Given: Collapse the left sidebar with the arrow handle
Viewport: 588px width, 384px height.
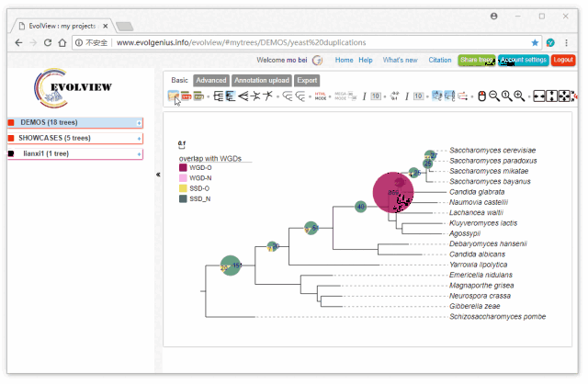Looking at the screenshot, I should click(x=158, y=175).
